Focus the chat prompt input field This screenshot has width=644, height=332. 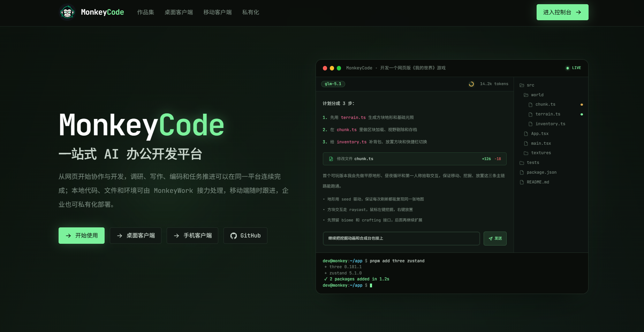(401, 239)
